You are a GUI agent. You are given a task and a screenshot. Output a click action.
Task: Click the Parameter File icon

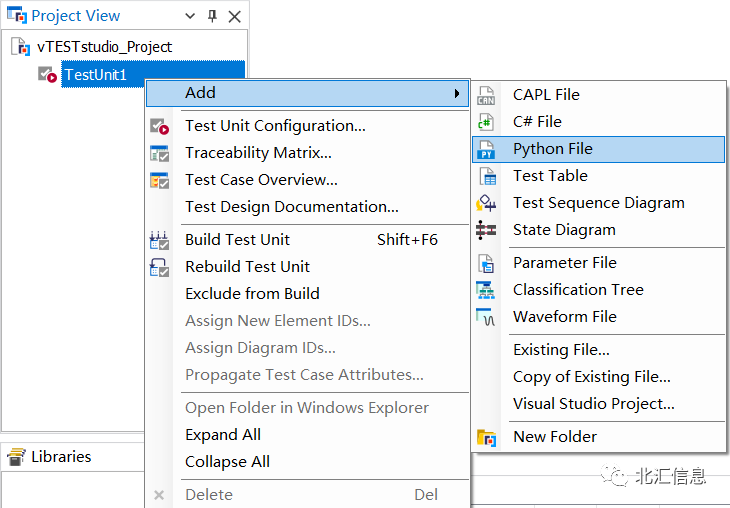pyautogui.click(x=486, y=263)
